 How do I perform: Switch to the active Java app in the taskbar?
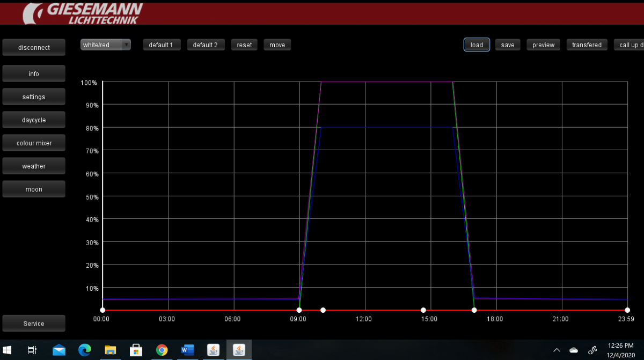pyautogui.click(x=239, y=350)
